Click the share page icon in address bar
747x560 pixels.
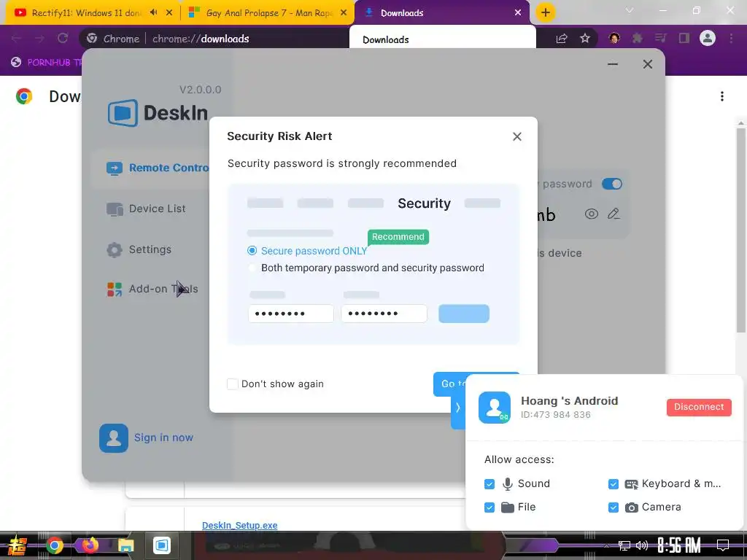[562, 39]
